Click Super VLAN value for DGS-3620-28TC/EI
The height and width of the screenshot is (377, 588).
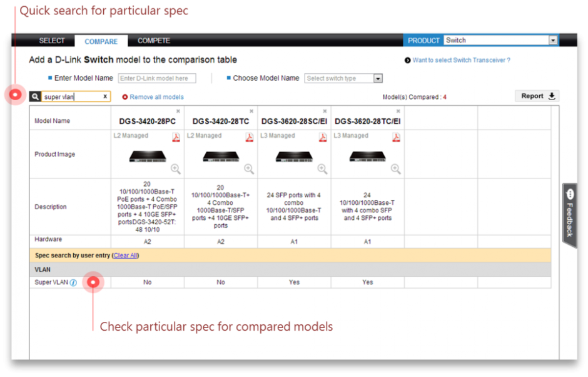click(x=368, y=282)
